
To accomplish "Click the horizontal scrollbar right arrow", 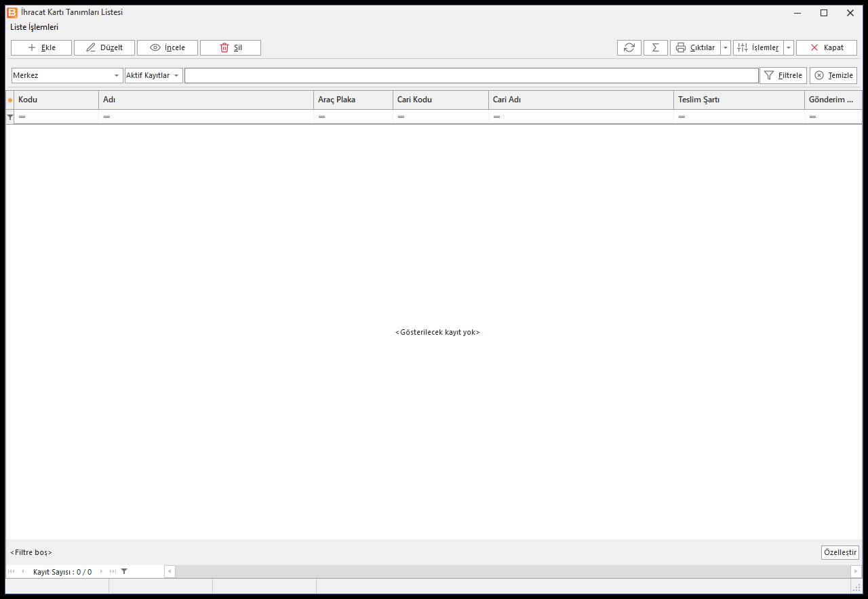I will tap(856, 571).
